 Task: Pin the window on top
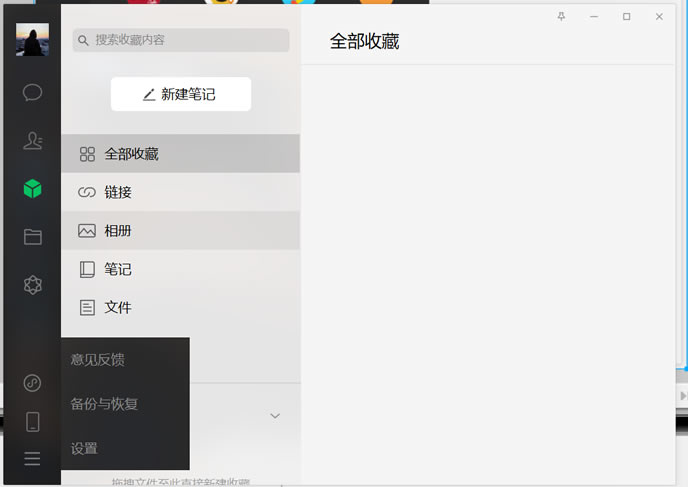click(561, 17)
